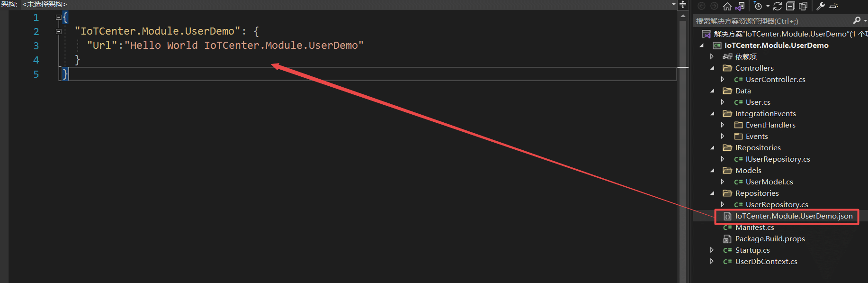This screenshot has height=283, width=868.
Task: Click the magnifier search icon in Solution Explorer
Action: click(x=857, y=20)
